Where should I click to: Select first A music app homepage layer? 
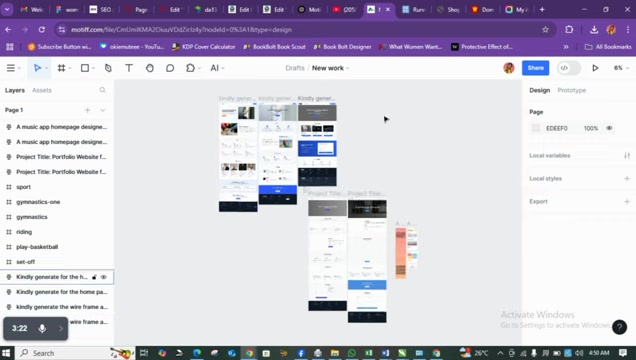pos(57,127)
